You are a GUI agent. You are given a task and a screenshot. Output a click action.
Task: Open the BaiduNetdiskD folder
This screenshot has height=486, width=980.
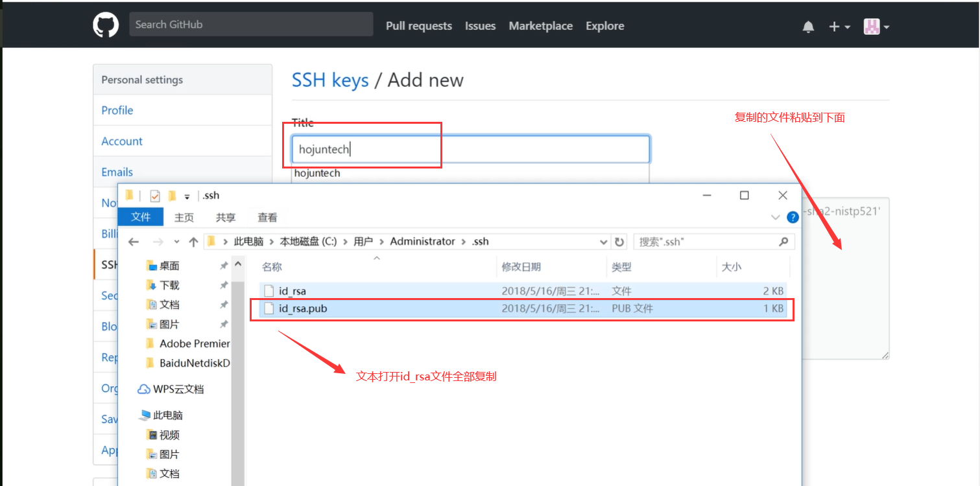click(187, 363)
